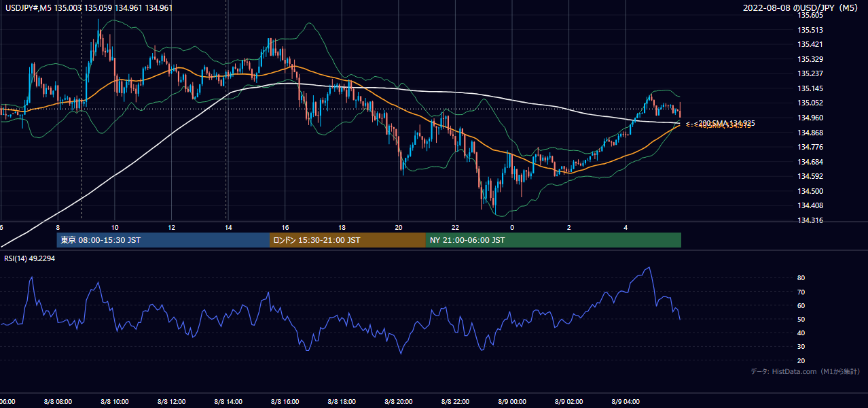Click the 8/9 02:00 date axis label
This screenshot has width=868, height=408.
(569, 402)
